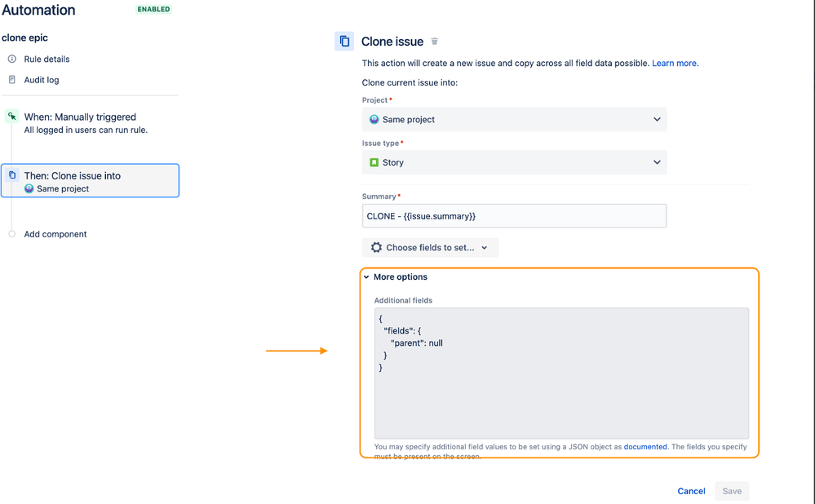Click the Additional fields JSON text area
Image resolution: width=815 pixels, height=504 pixels.
coord(561,373)
